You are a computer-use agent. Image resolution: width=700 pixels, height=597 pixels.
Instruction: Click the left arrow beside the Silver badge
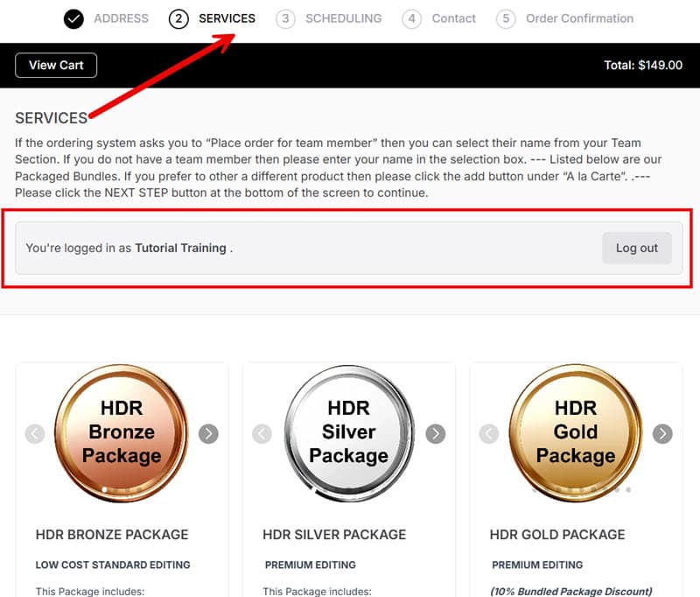(262, 434)
